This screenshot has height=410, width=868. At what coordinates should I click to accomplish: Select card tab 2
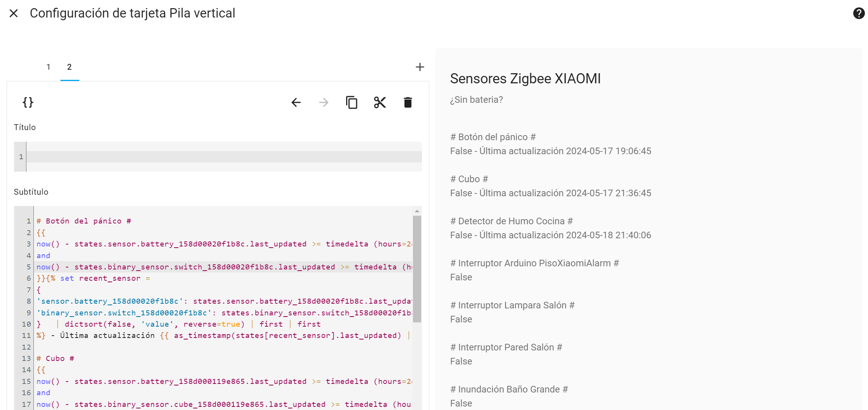[x=70, y=67]
